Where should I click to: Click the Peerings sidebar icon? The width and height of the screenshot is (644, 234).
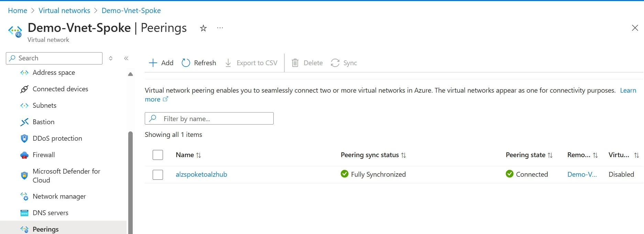[24, 229]
